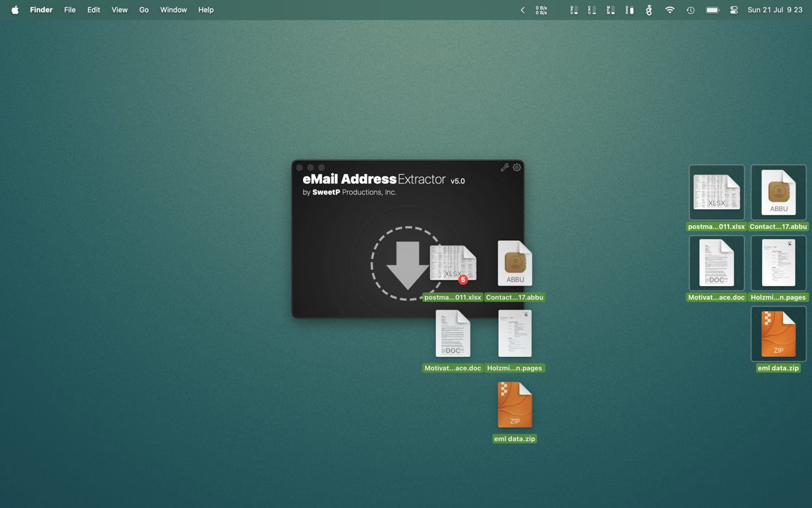The height and width of the screenshot is (508, 812).
Task: Open Control Center from menu bar
Action: coord(734,9)
